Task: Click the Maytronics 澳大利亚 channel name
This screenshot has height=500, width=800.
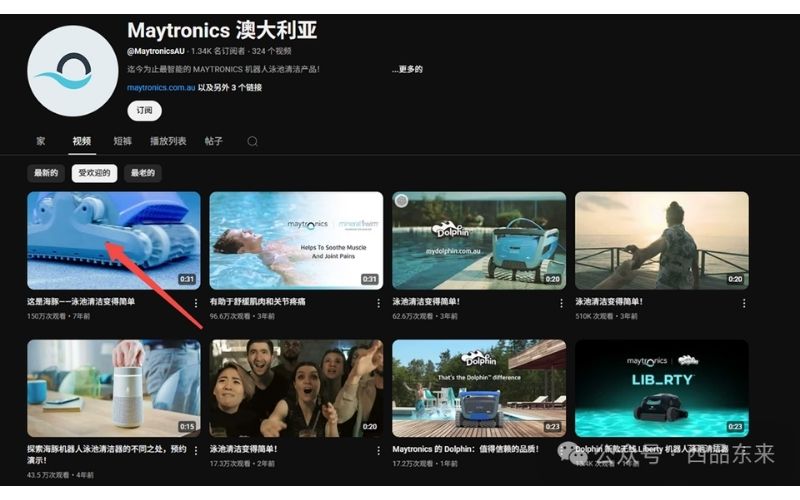Action: click(222, 31)
